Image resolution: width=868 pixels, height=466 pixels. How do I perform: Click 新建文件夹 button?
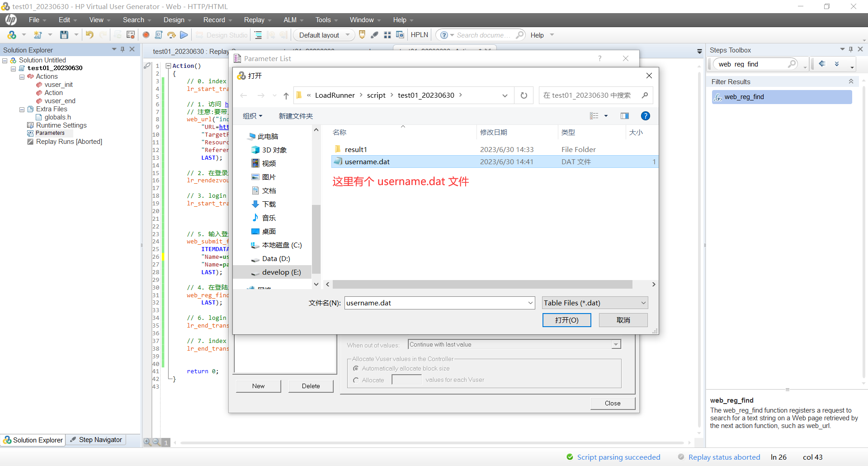296,116
